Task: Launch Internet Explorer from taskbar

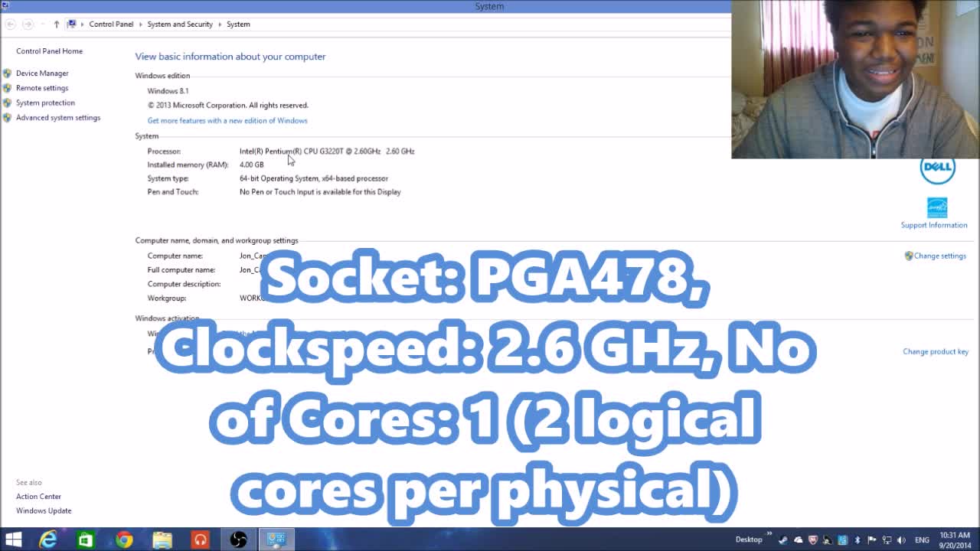Action: point(48,540)
